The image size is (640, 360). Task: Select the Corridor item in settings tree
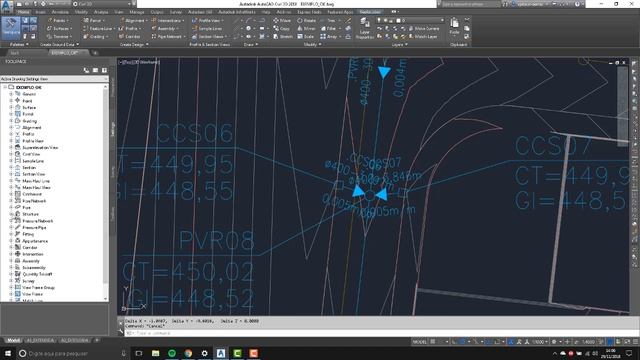tap(29, 248)
